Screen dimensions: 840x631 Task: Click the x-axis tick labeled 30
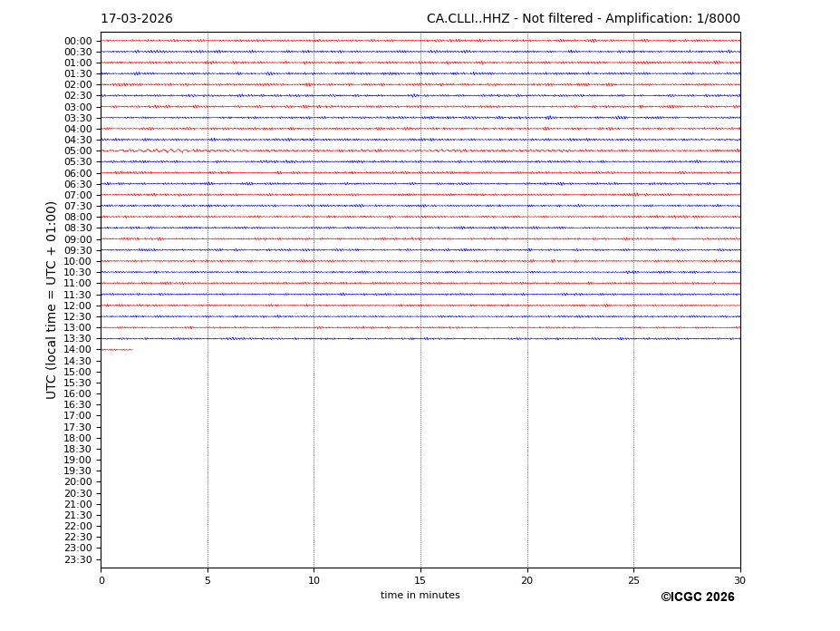click(739, 580)
